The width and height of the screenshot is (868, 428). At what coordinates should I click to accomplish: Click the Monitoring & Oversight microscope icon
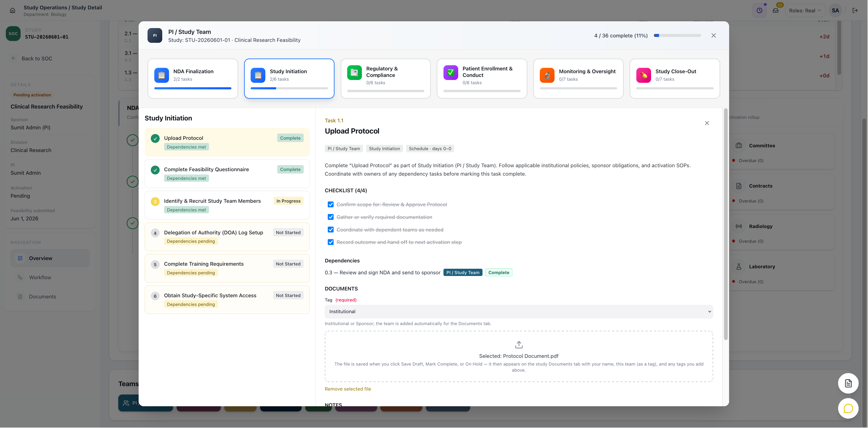(547, 75)
